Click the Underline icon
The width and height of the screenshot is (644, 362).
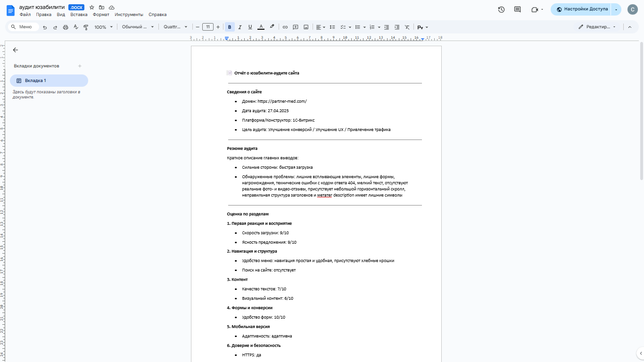[x=250, y=27]
